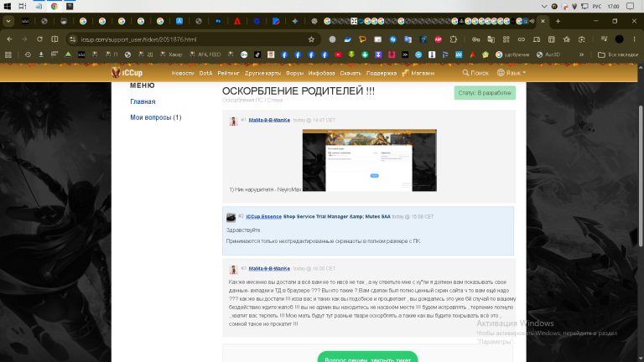Reload the current page

[39, 39]
